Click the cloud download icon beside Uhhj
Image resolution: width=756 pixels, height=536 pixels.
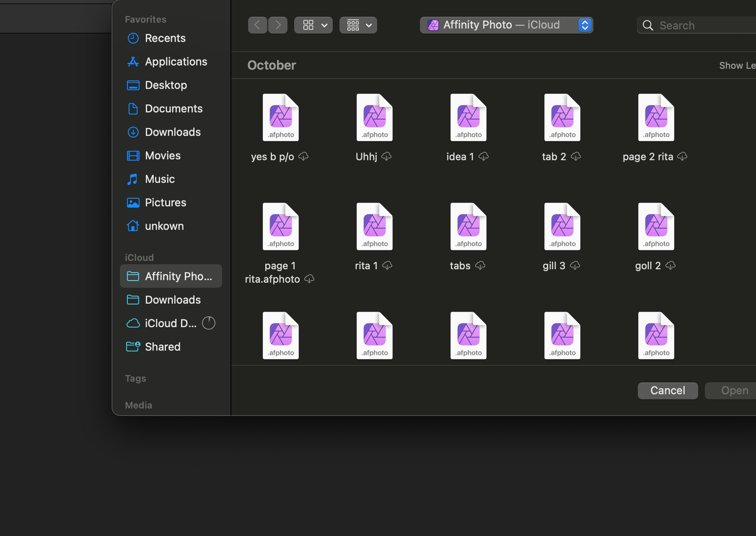(386, 156)
